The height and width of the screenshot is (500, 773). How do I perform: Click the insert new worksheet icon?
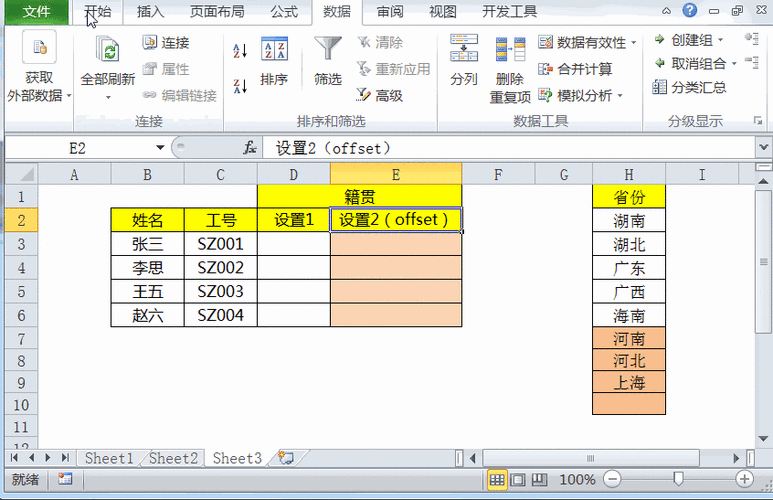[286, 458]
